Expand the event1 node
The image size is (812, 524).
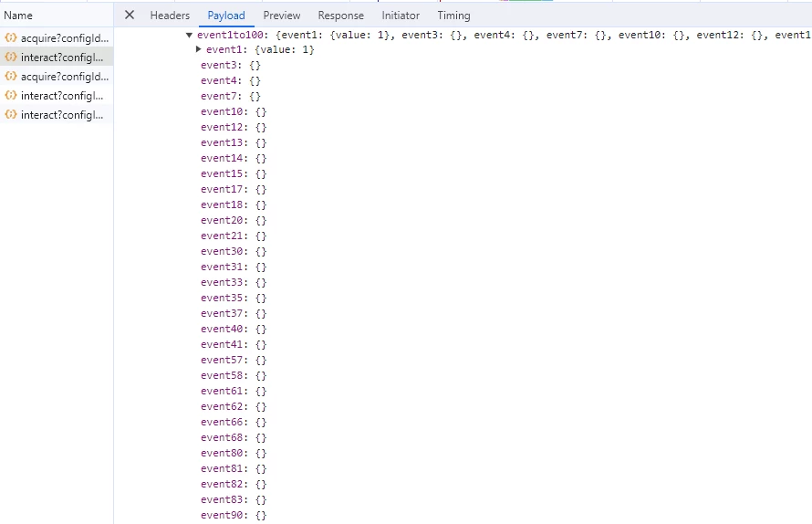198,49
